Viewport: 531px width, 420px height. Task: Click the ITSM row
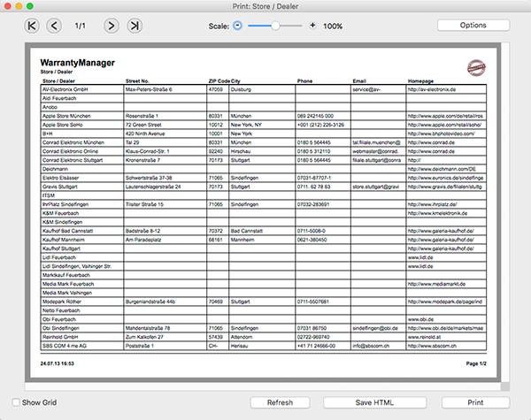(x=264, y=195)
